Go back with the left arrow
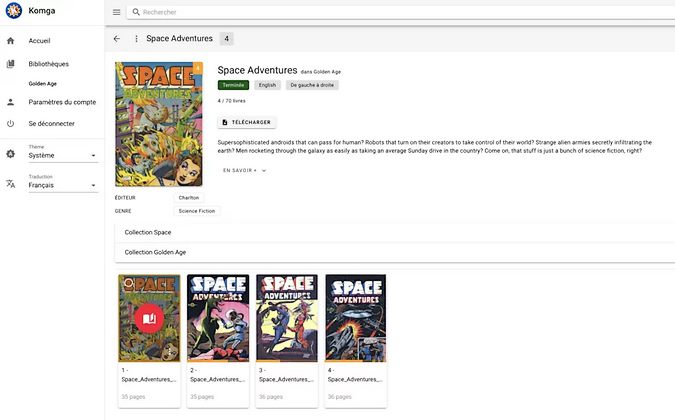 (x=117, y=39)
